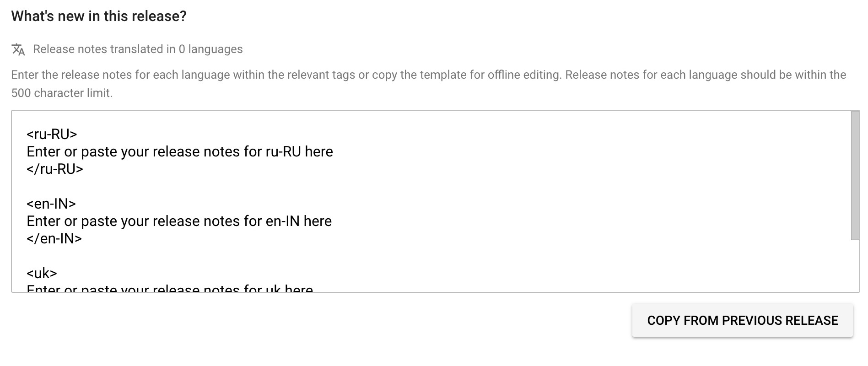Click the COPY FROM PREVIOUS RELEASE button

(742, 320)
